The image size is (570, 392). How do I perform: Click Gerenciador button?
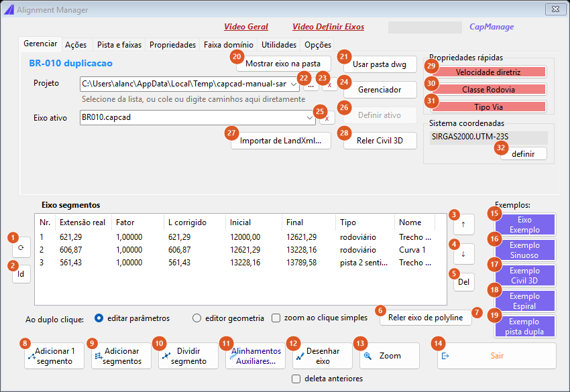tap(380, 90)
